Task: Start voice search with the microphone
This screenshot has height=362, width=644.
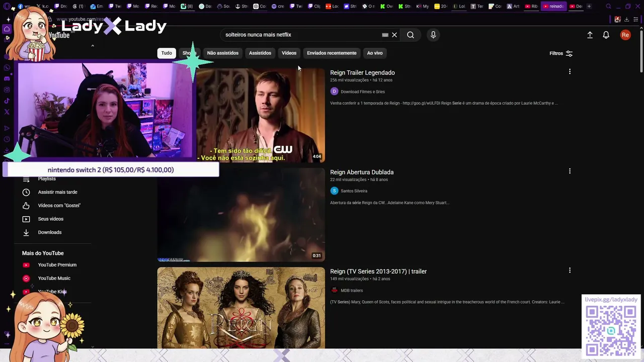Action: [433, 35]
